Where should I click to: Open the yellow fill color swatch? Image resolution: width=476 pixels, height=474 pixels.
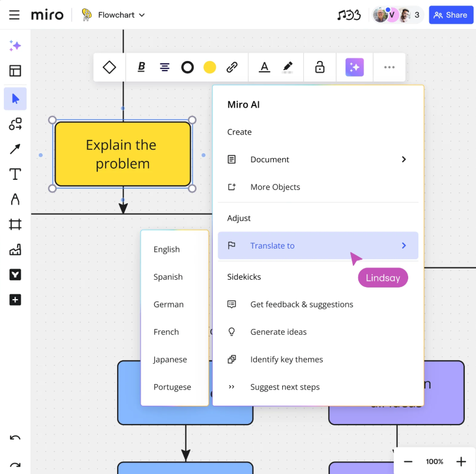coord(209,67)
